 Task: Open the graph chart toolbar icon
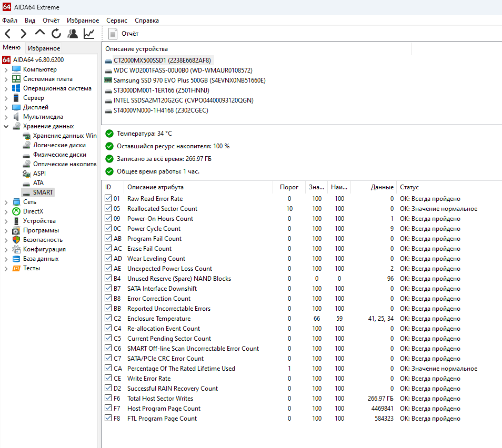[89, 34]
